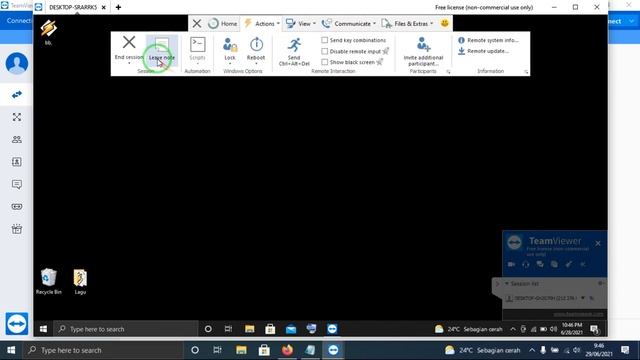
Task: Collapse the Session list section
Action: point(507,283)
